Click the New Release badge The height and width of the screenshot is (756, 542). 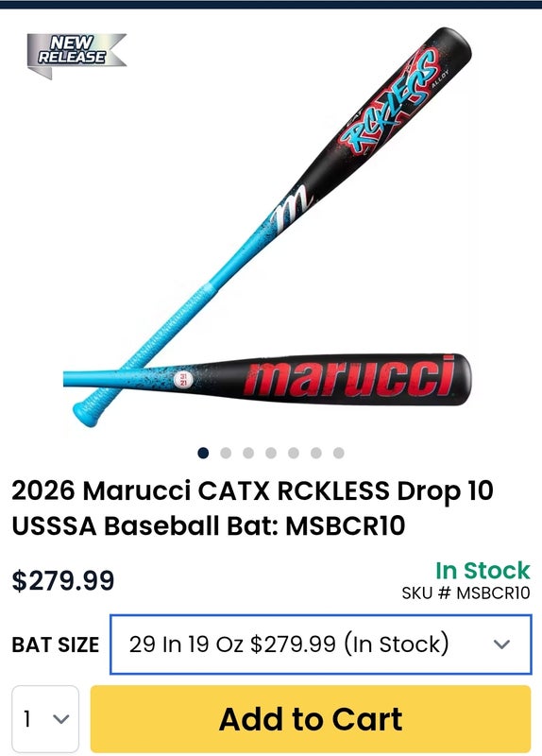coord(76,55)
